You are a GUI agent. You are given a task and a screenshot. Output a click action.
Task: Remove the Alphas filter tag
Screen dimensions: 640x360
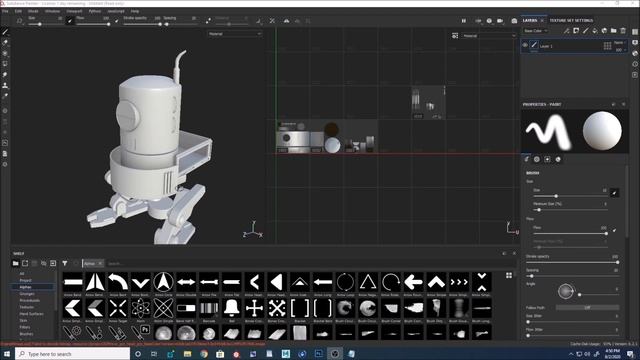pyautogui.click(x=100, y=263)
